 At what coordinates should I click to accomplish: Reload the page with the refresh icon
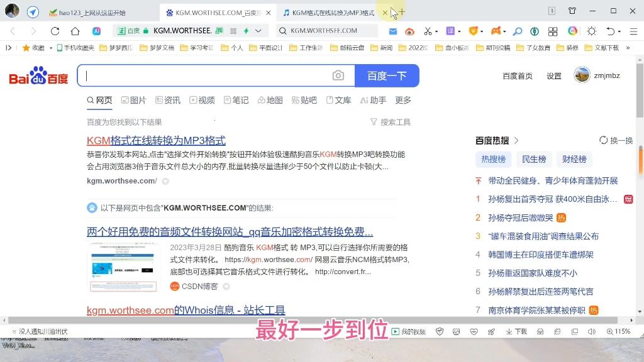55,31
